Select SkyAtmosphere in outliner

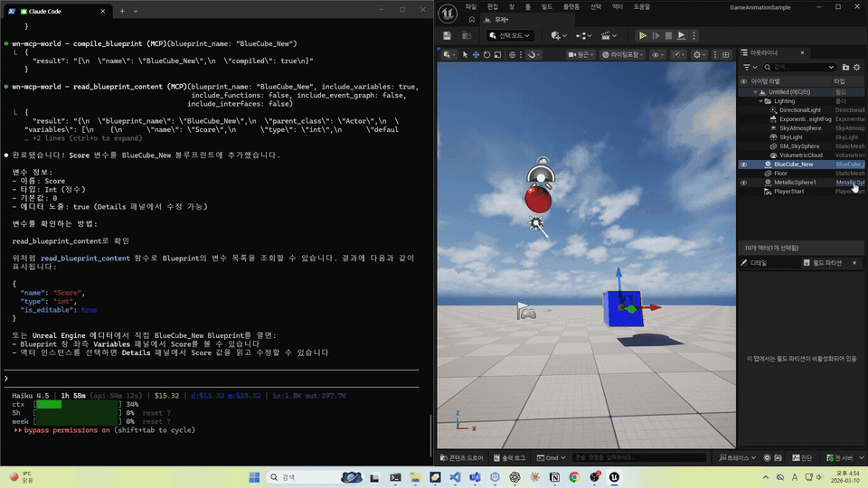(x=800, y=128)
